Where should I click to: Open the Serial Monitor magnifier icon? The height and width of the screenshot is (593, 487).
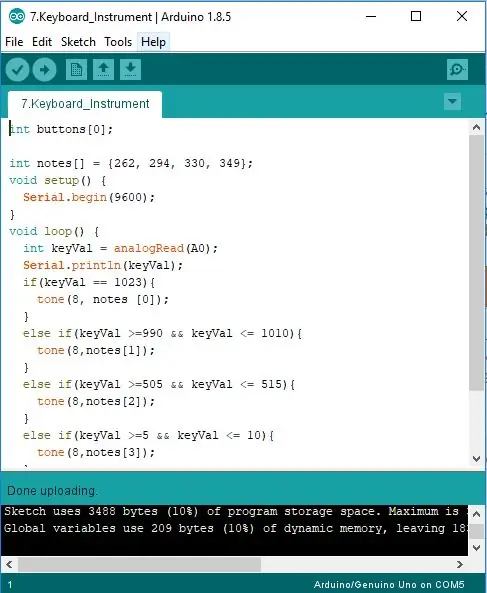coord(457,70)
